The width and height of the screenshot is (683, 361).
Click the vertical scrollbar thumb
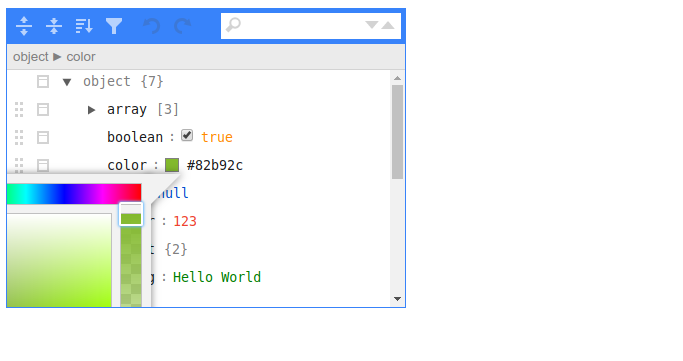[397, 132]
